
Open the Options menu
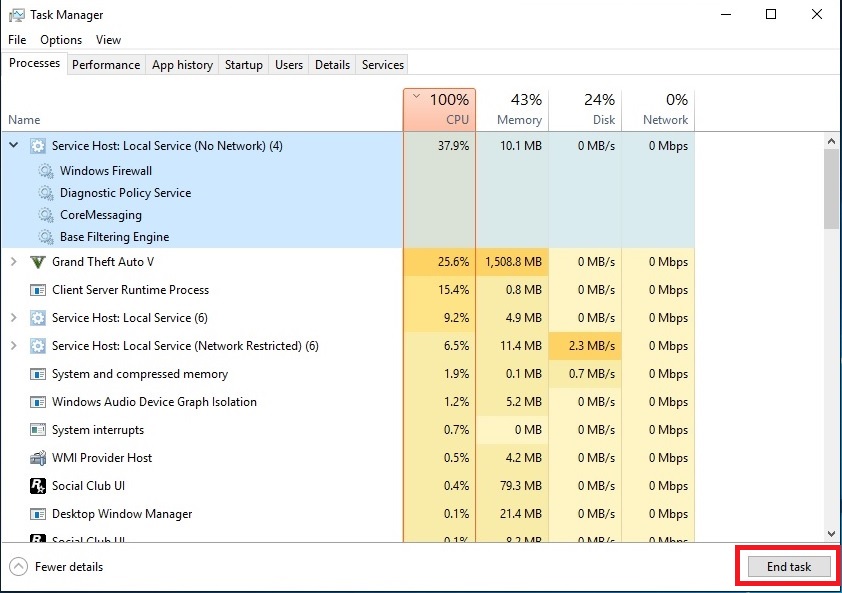point(61,40)
